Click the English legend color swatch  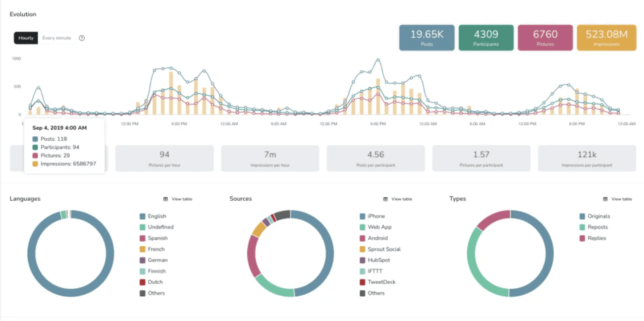click(143, 216)
